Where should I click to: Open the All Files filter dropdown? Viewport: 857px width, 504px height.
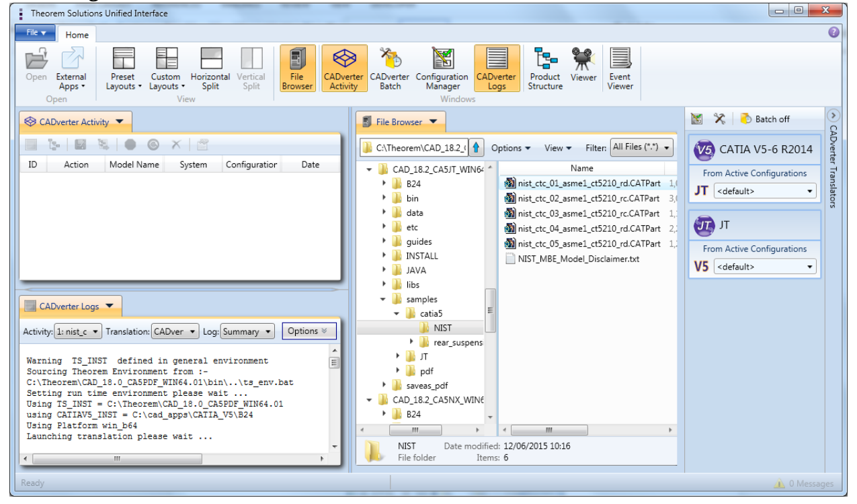641,147
